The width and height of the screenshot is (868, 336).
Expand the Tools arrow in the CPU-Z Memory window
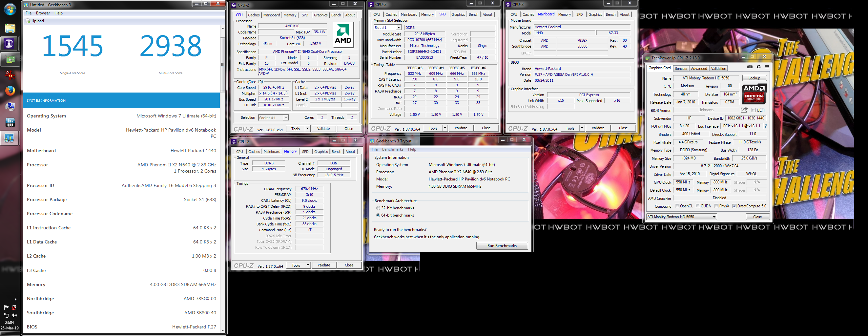(x=308, y=265)
